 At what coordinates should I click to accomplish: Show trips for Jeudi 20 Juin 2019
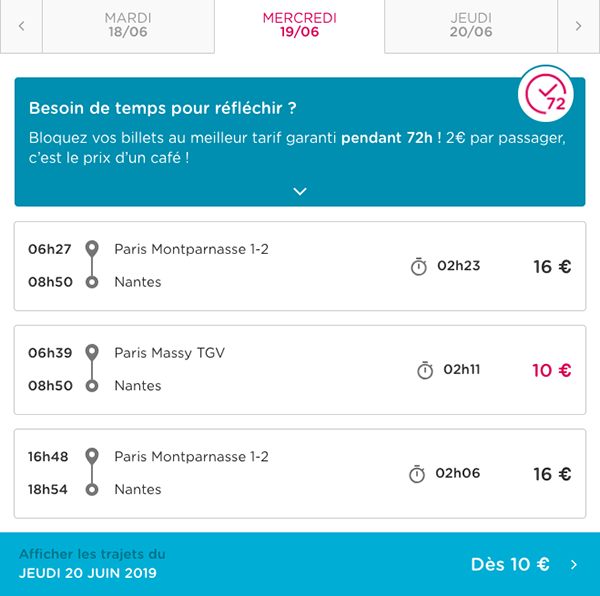(300, 564)
